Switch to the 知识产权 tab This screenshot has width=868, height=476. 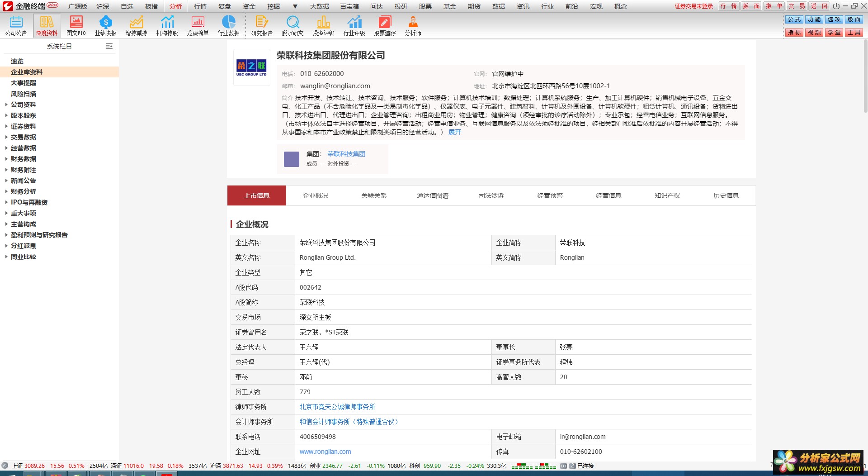667,195
